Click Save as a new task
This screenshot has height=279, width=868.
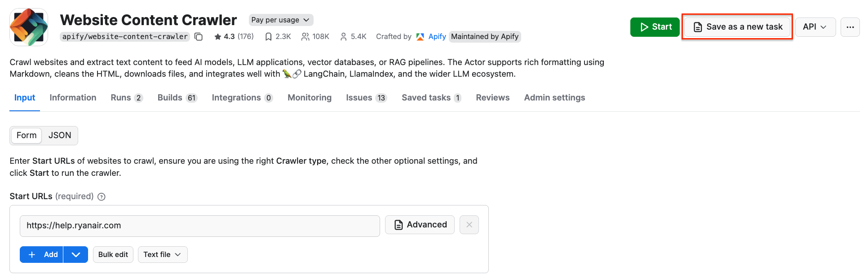[x=737, y=27]
